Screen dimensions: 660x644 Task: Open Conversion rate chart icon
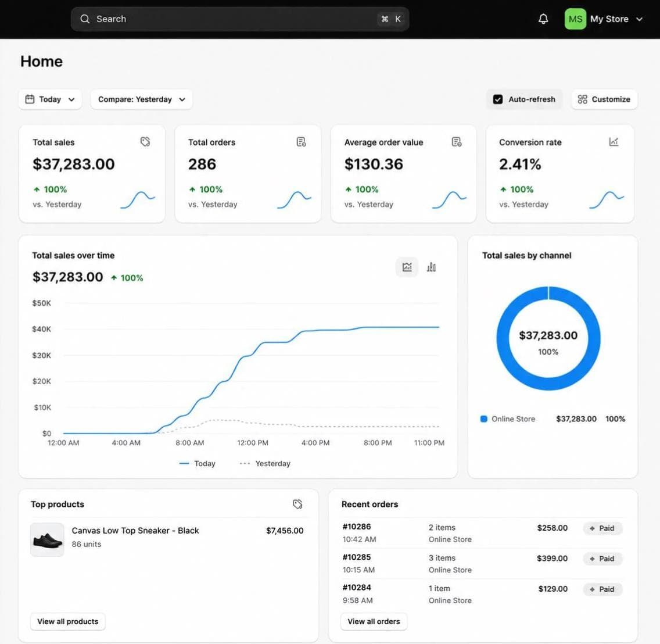pyautogui.click(x=614, y=142)
